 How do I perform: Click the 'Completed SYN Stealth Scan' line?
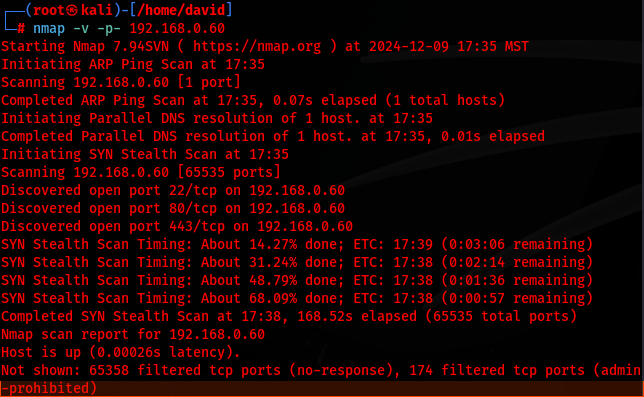coord(289,317)
